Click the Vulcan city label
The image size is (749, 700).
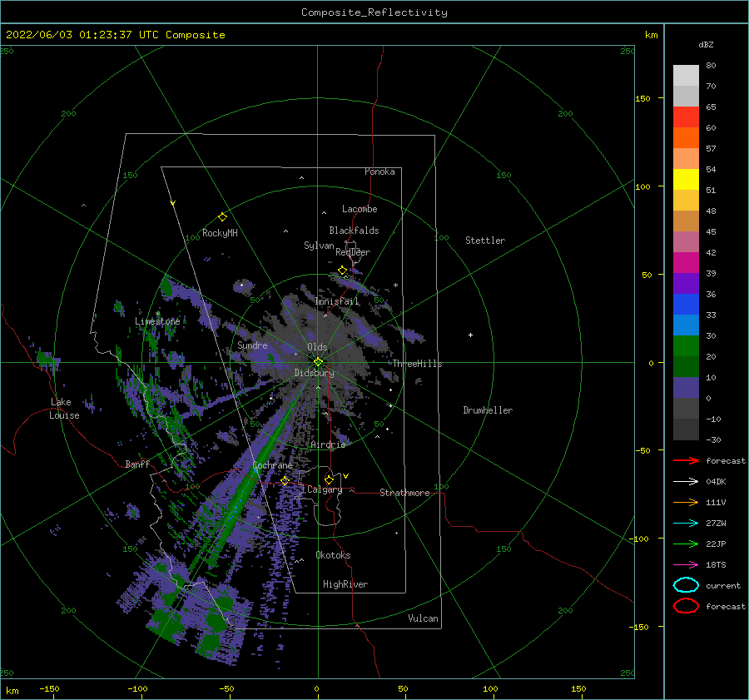(424, 618)
